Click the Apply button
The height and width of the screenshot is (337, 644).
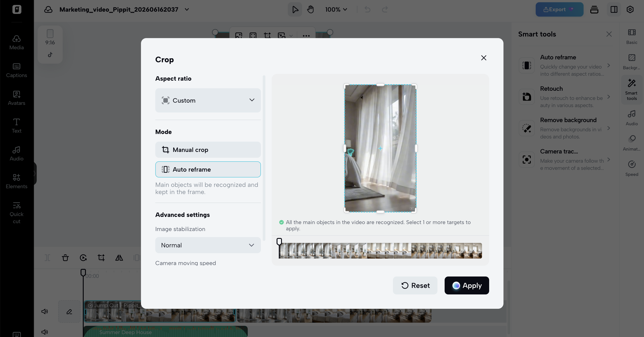pos(467,285)
